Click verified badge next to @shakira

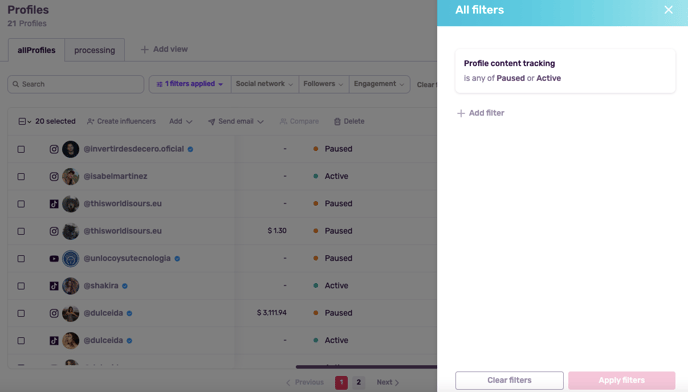pos(125,286)
